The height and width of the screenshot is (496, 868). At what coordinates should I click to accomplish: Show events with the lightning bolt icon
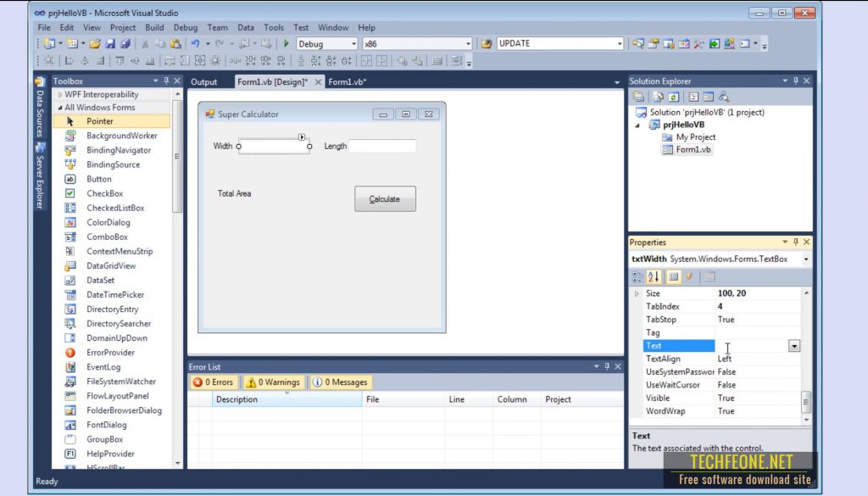pyautogui.click(x=689, y=276)
